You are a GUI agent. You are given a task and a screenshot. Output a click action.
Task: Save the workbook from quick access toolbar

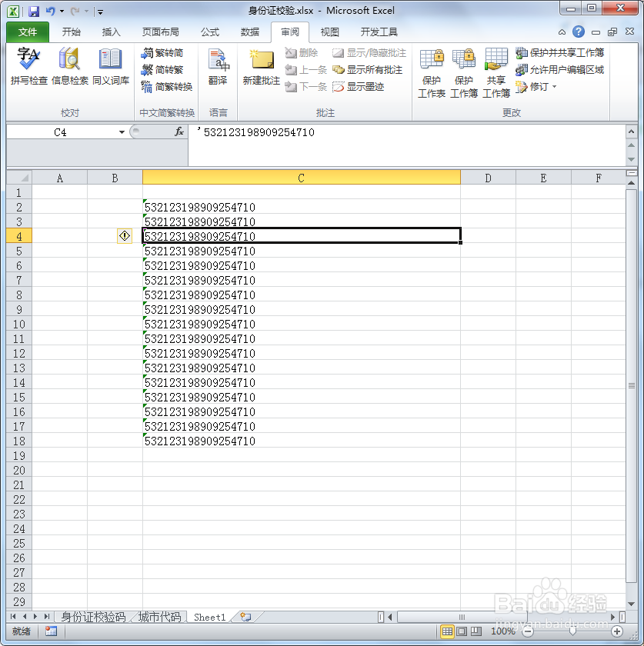tap(33, 11)
